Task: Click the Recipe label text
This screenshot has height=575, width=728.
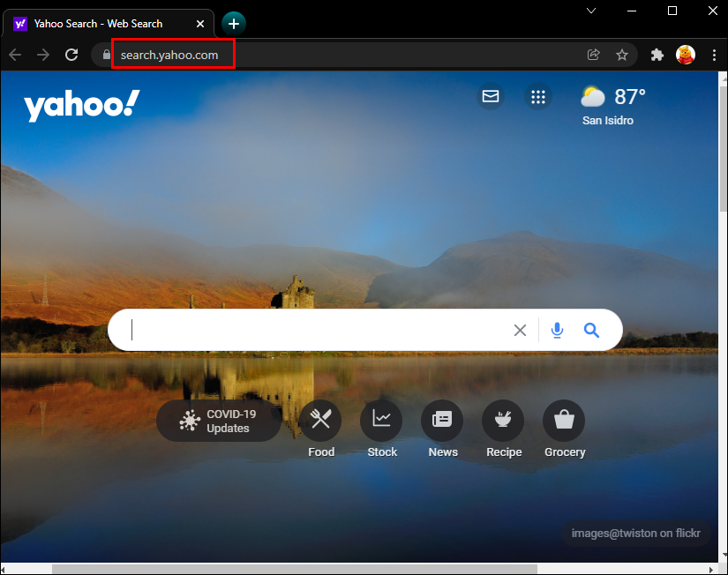Action: (x=504, y=452)
